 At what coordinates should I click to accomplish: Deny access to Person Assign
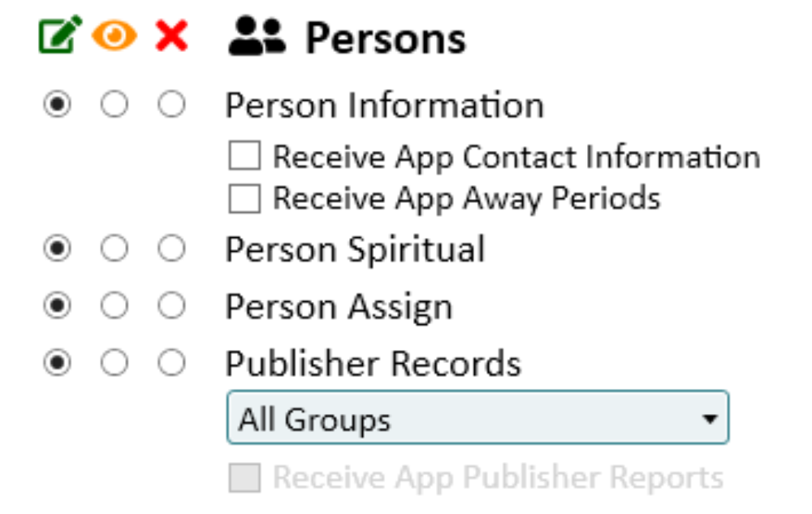[171, 307]
